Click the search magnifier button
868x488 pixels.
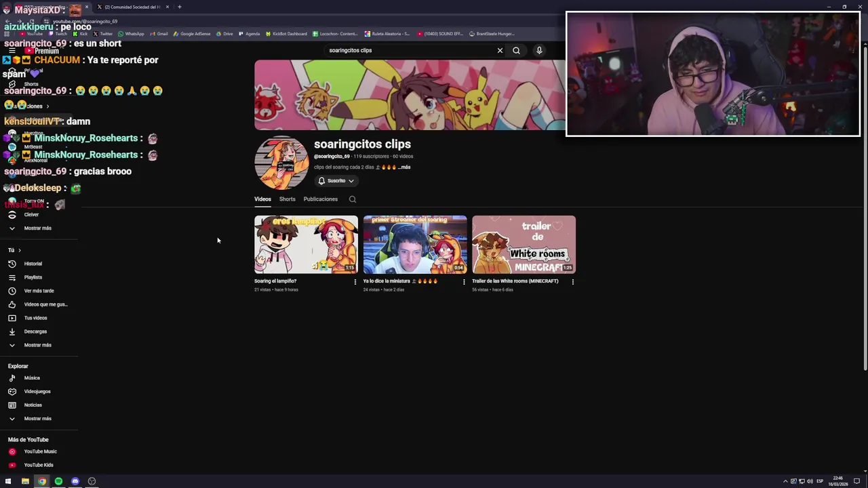[x=516, y=50]
